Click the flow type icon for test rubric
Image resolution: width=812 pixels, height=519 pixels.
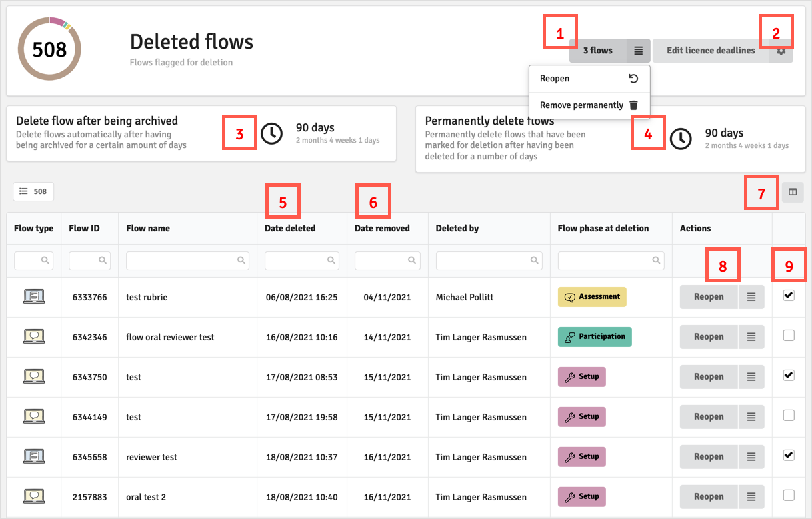(x=34, y=297)
